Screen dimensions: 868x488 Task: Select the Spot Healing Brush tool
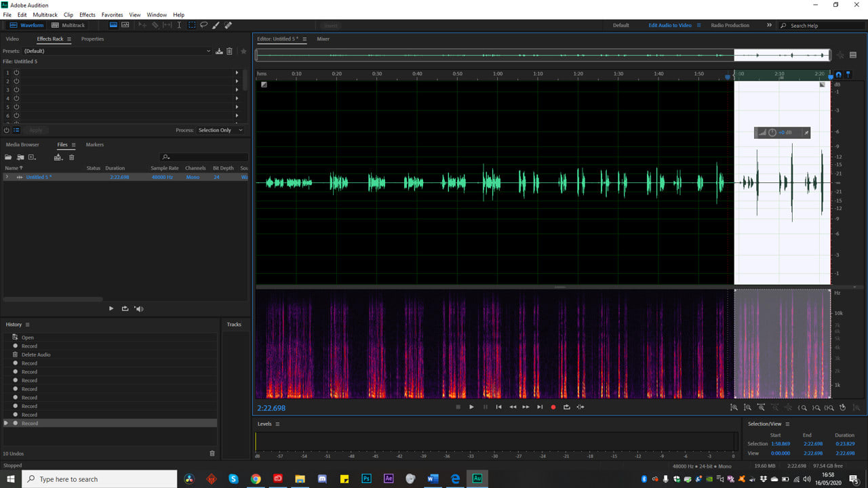coord(228,25)
